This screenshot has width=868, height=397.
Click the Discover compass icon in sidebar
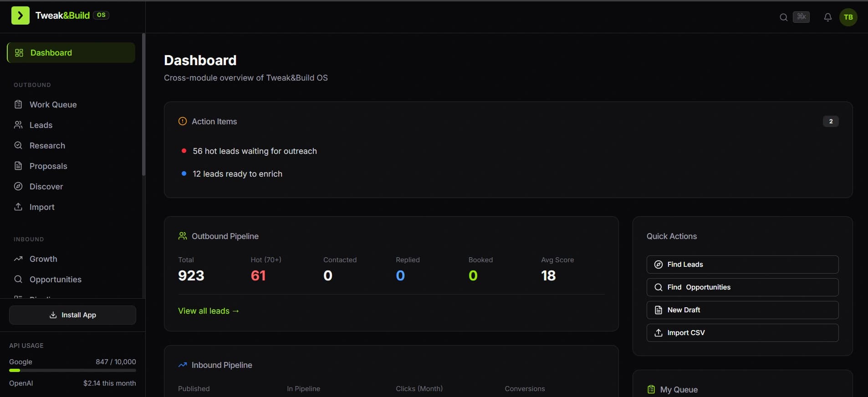click(x=18, y=186)
